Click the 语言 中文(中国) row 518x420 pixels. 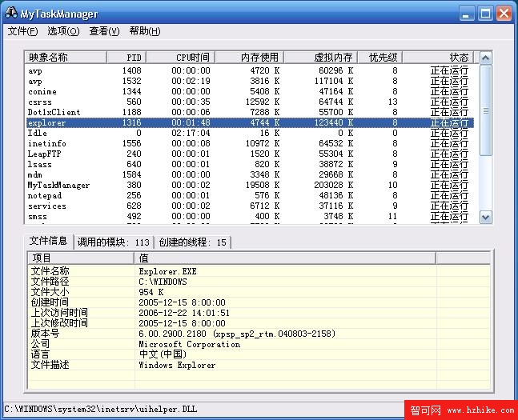259,354
